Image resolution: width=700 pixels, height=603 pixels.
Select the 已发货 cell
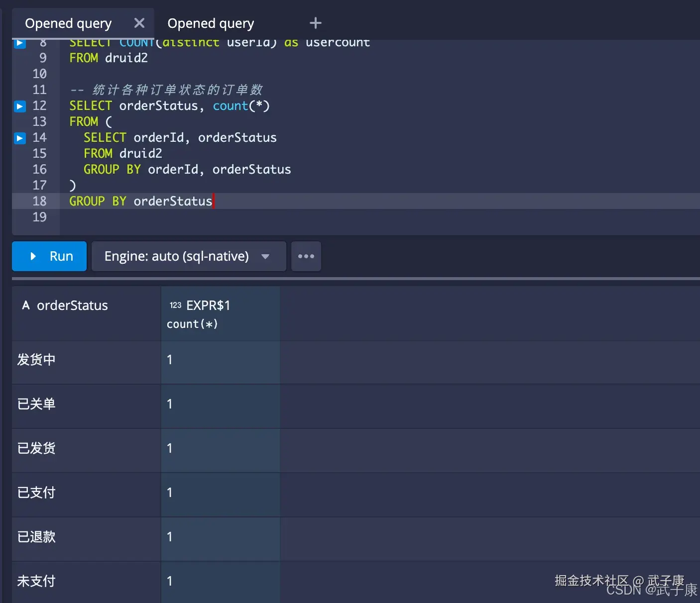87,451
